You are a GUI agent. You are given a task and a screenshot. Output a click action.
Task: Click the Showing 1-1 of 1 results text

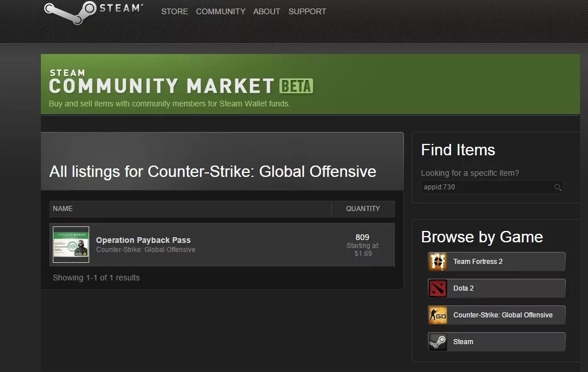pos(96,278)
